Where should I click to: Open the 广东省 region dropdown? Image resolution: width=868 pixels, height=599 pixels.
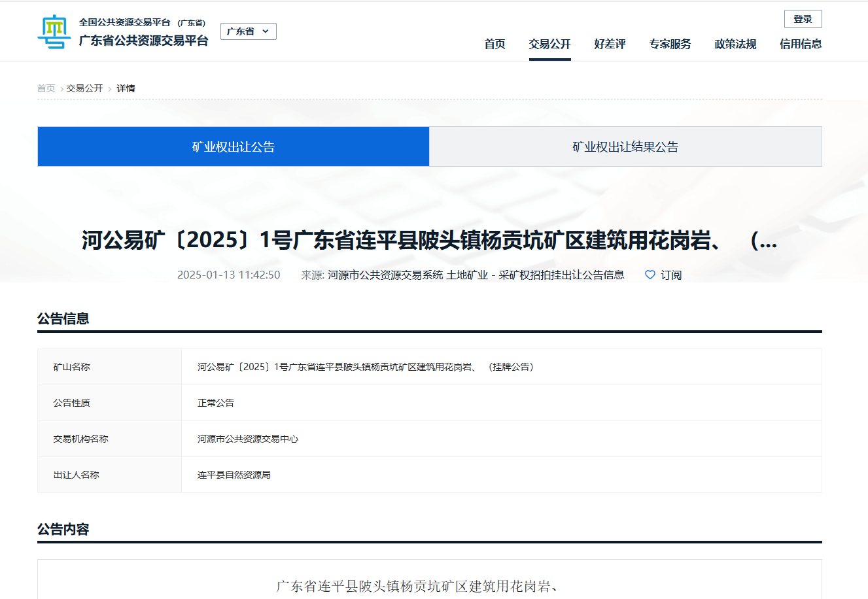pos(248,31)
